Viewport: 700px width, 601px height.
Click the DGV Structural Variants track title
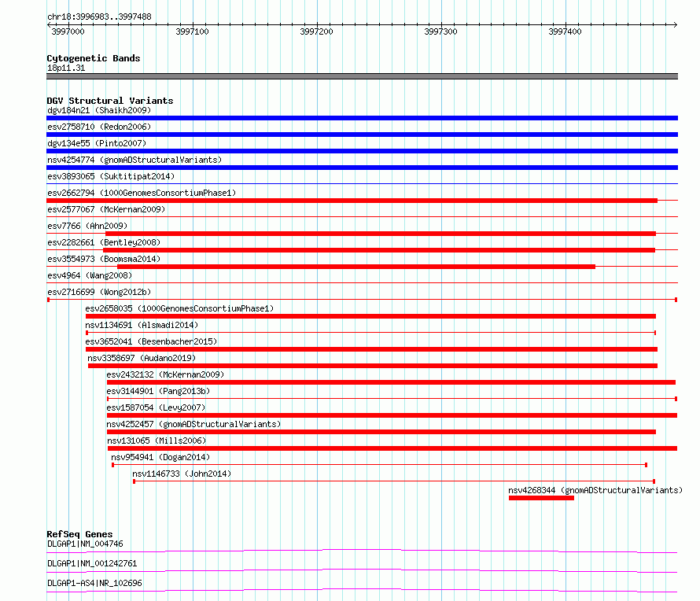click(x=110, y=101)
